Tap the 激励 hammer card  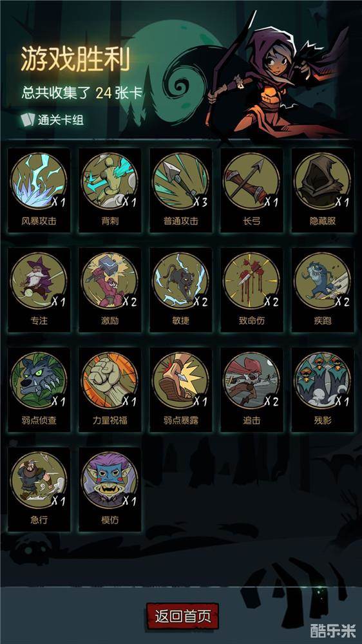[110, 290]
